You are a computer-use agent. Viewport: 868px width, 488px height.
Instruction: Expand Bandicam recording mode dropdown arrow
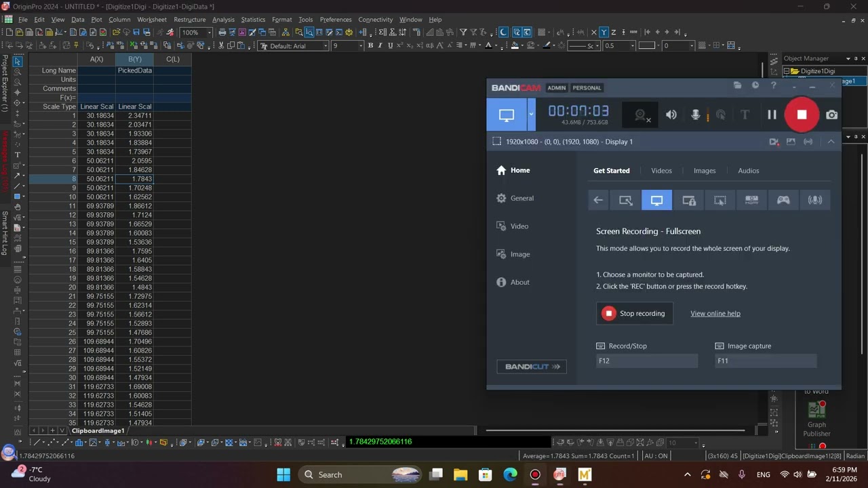531,115
